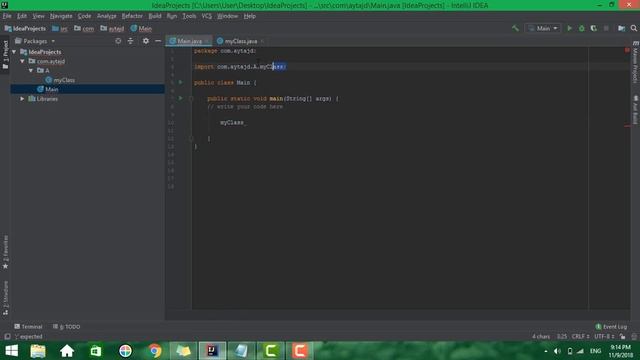Open File Explorer from the taskbar
Image resolution: width=640 pixels, height=360 pixels.
(38, 351)
